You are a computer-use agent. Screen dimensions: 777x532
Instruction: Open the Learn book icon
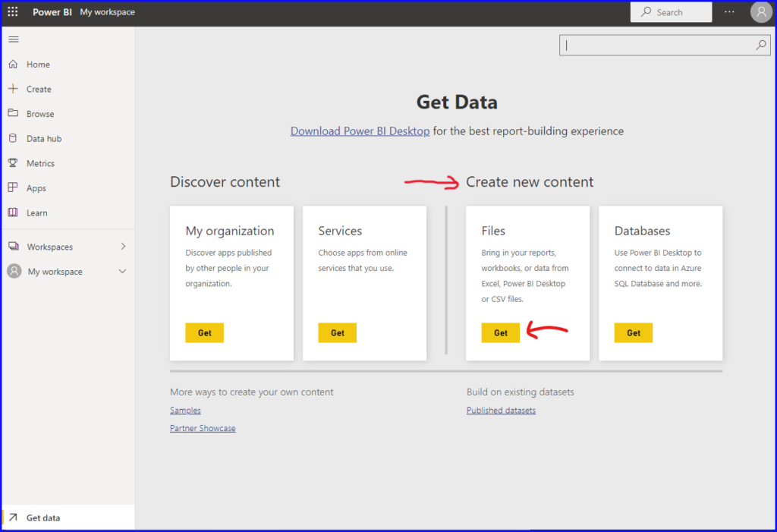13,213
